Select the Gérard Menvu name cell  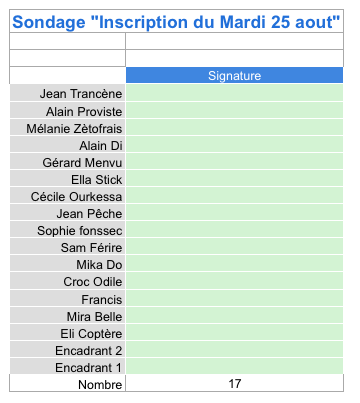click(68, 162)
